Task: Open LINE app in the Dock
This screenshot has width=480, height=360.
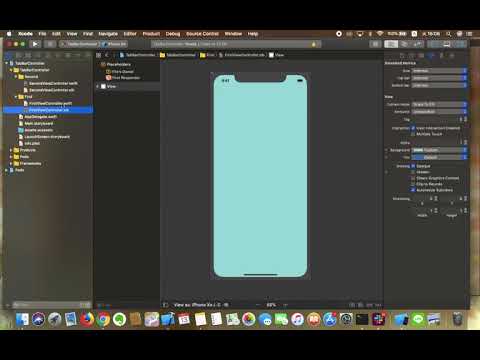Action: (417, 319)
